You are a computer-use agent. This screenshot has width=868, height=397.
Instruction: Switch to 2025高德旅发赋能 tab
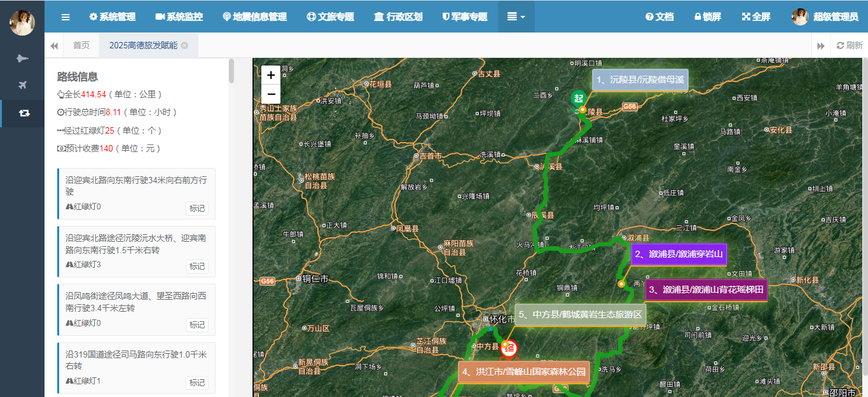click(x=143, y=45)
